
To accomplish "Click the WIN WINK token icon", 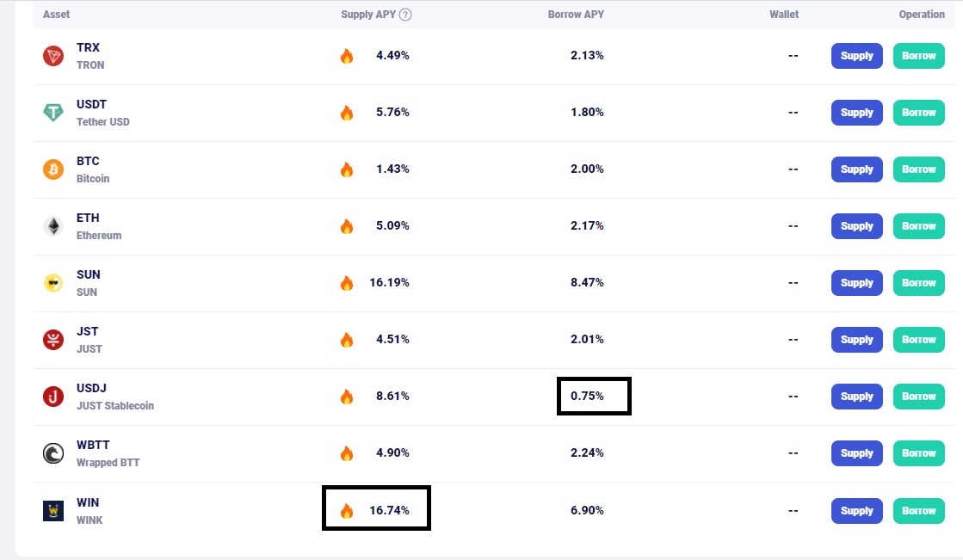I will (x=53, y=511).
